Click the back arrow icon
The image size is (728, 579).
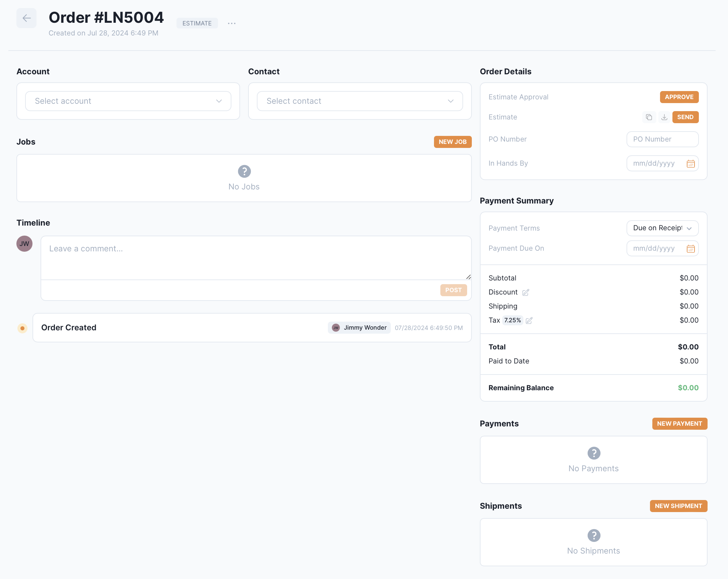click(x=26, y=18)
